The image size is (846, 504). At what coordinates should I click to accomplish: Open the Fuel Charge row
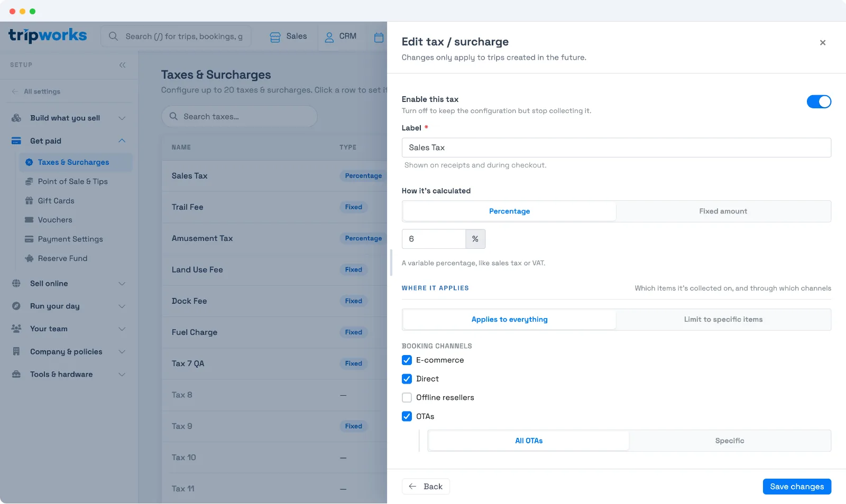coord(274,332)
